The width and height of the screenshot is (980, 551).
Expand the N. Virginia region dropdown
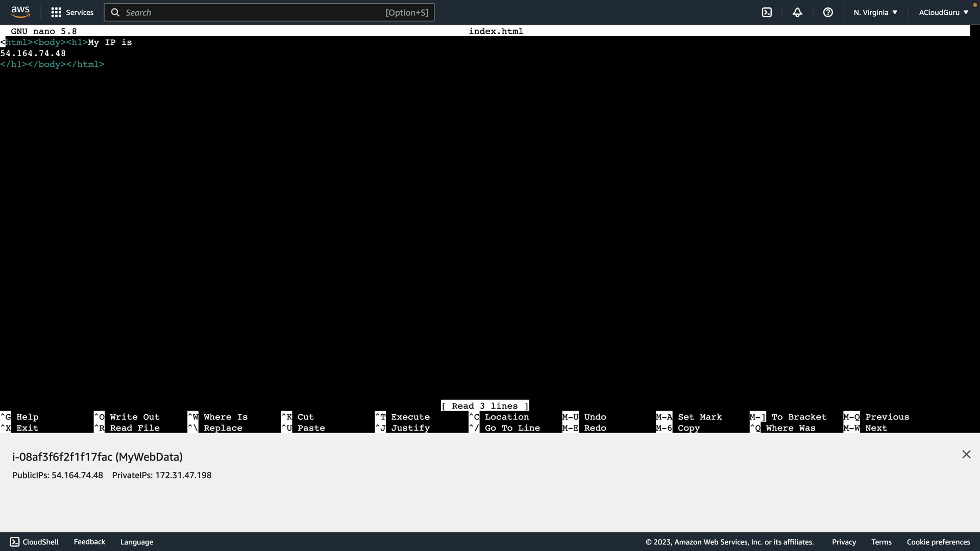pyautogui.click(x=875, y=12)
